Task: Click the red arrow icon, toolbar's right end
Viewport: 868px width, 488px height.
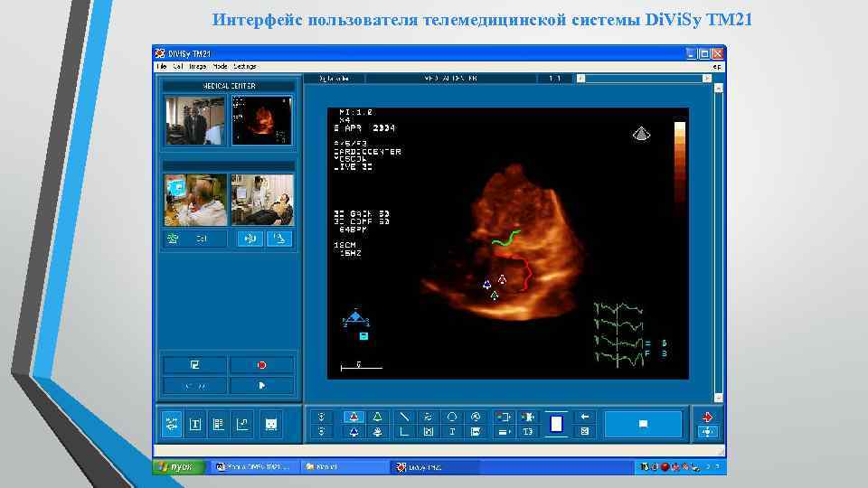Action: [x=707, y=418]
